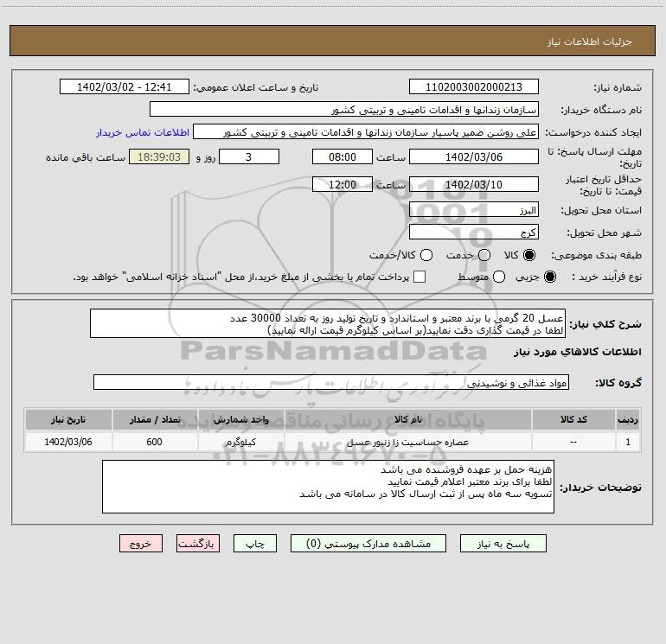Click the remaining time countdown 18:39:03
Screen dimensions: 666x644
[159, 156]
